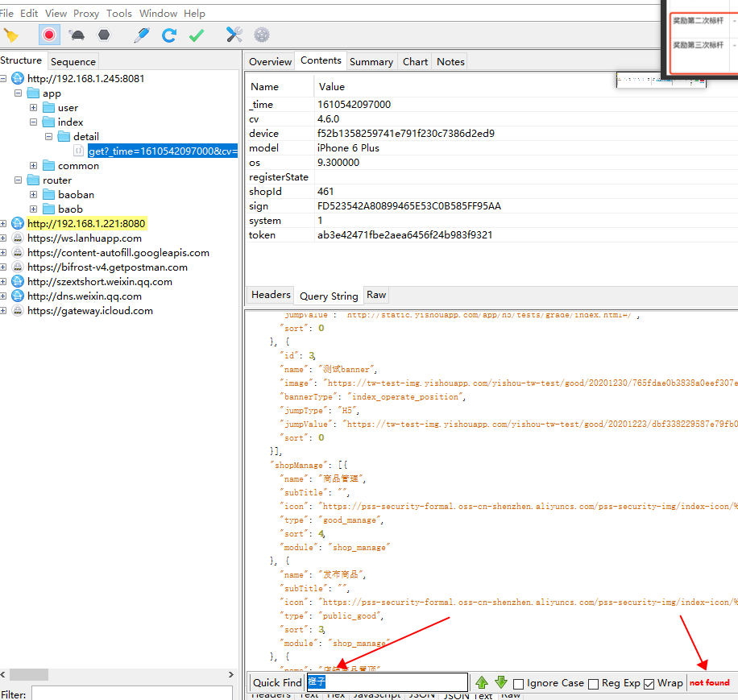738x700 pixels.
Task: Open the Tools wrench-and-screwdriver icon
Action: coord(234,35)
